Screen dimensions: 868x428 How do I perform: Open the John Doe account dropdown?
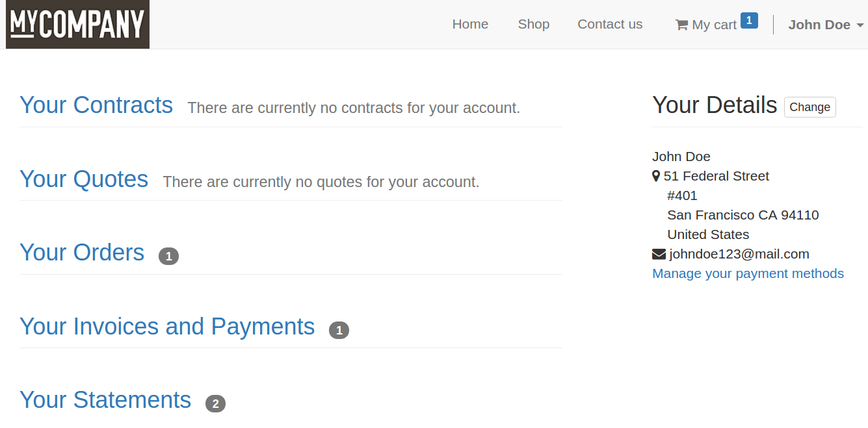[x=824, y=24]
